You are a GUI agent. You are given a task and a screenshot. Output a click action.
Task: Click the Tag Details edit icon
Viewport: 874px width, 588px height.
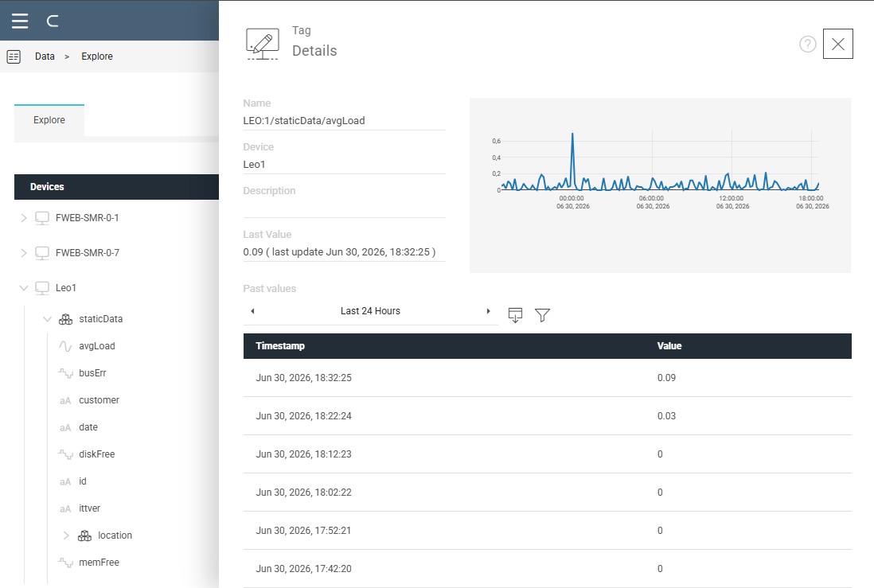coord(263,44)
